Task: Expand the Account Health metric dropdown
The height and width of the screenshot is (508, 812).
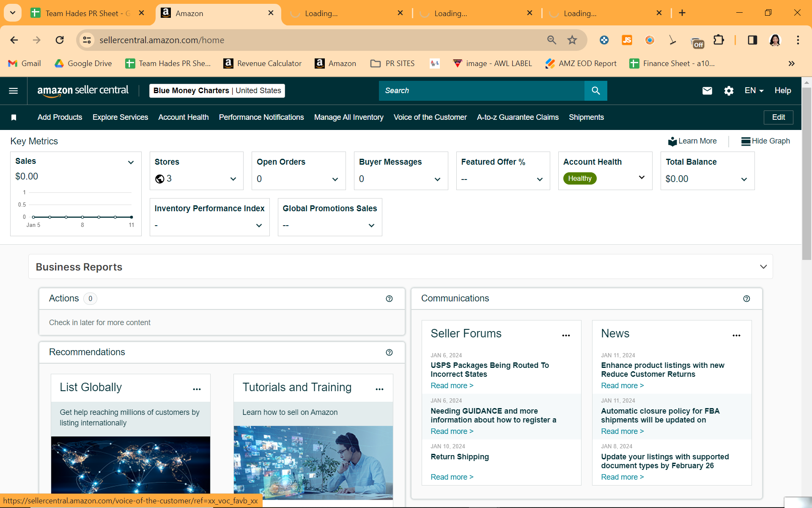Action: pos(642,177)
